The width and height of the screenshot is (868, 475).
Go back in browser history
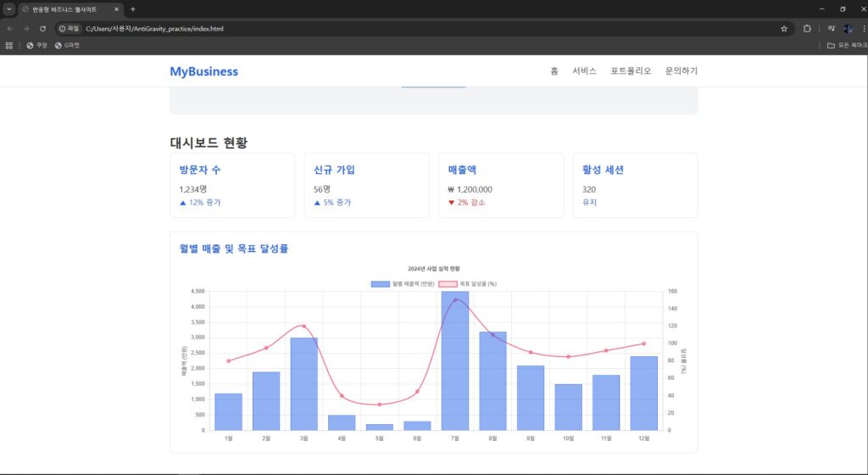(10, 29)
